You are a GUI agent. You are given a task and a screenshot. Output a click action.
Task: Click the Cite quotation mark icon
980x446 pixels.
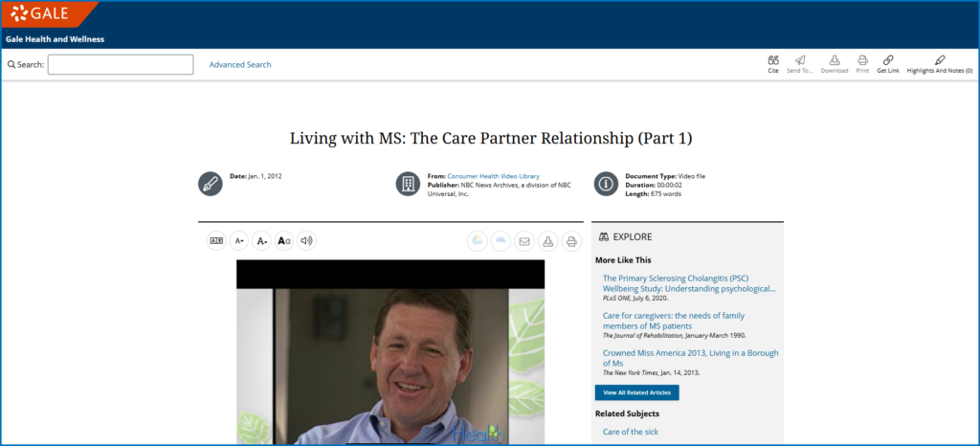[x=772, y=60]
